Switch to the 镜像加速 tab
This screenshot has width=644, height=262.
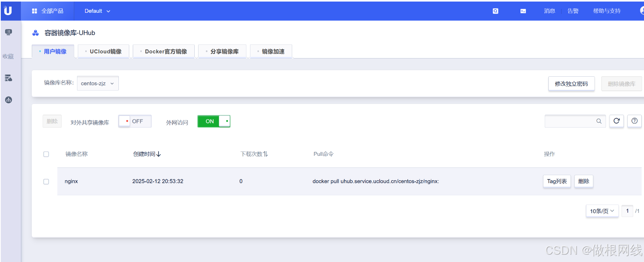tap(271, 51)
